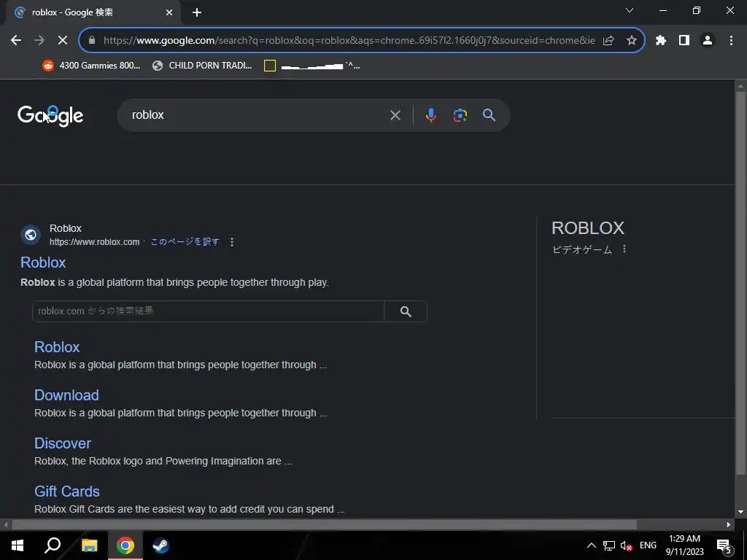Screen dimensions: 747x560
Task: Open a new tab
Action: tap(197, 13)
